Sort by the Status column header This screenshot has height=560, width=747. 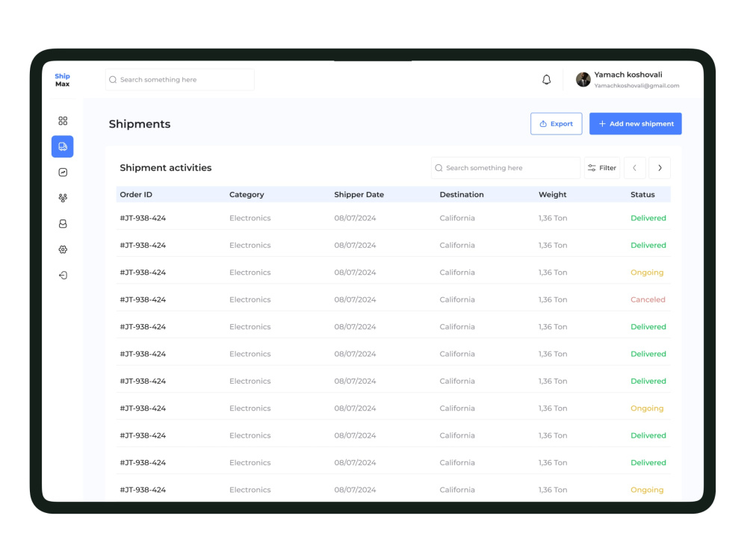(x=643, y=194)
